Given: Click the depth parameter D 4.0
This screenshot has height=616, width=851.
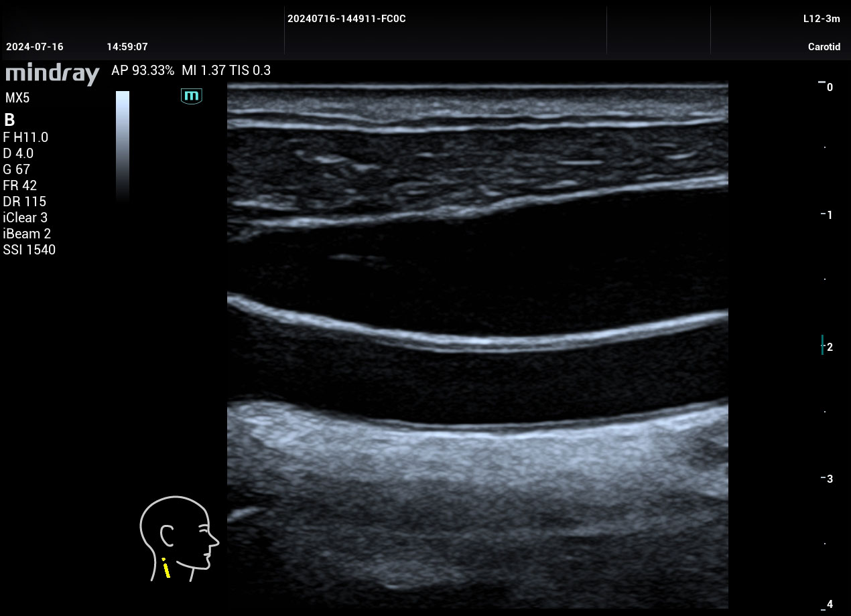Looking at the screenshot, I should (x=18, y=153).
